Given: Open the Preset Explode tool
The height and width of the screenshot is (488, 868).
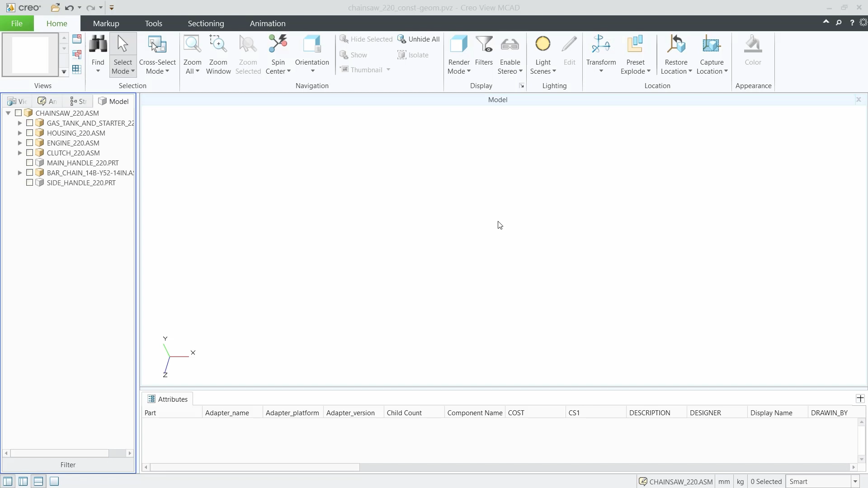Looking at the screenshot, I should pos(635,44).
